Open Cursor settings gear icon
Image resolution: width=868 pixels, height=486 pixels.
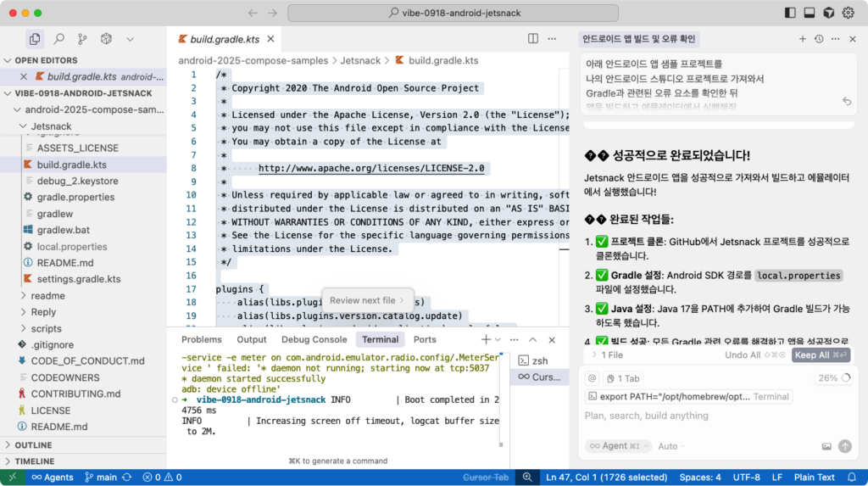pyautogui.click(x=849, y=13)
